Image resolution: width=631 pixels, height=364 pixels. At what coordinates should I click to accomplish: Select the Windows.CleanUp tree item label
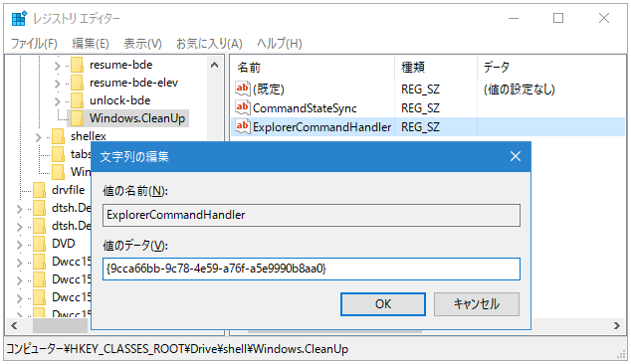[x=137, y=118]
